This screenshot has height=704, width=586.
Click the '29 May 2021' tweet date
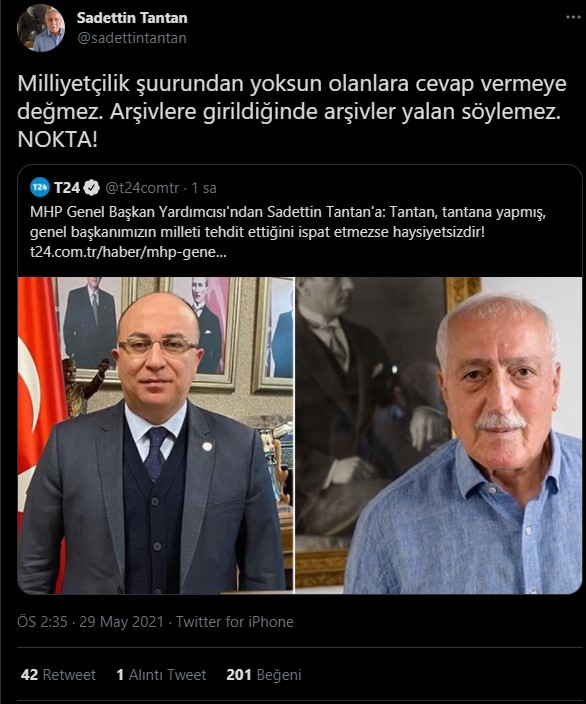pos(121,622)
